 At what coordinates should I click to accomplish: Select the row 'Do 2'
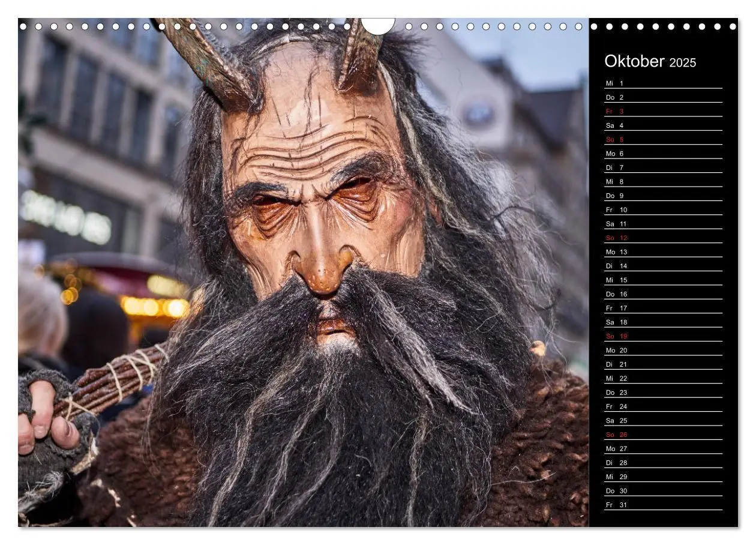click(663, 97)
